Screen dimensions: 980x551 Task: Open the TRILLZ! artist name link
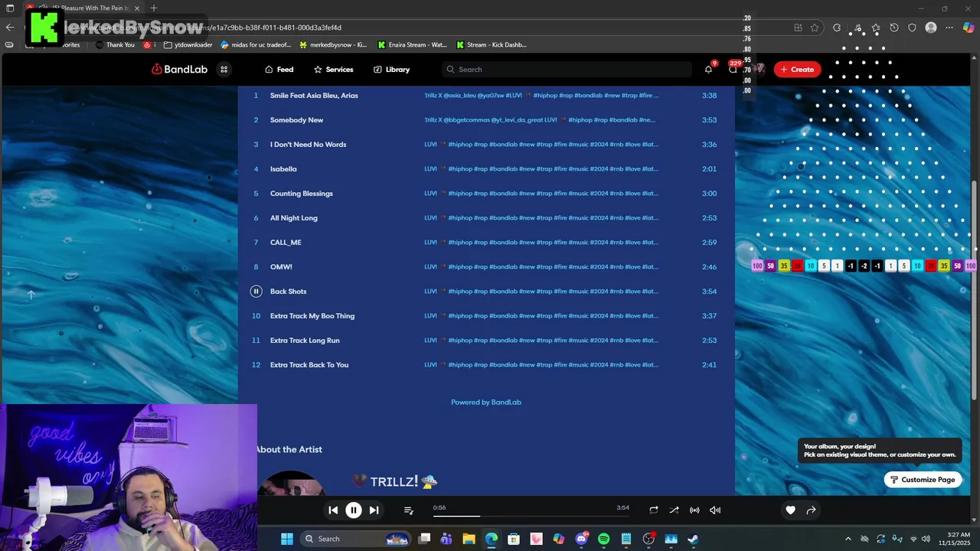pyautogui.click(x=394, y=481)
